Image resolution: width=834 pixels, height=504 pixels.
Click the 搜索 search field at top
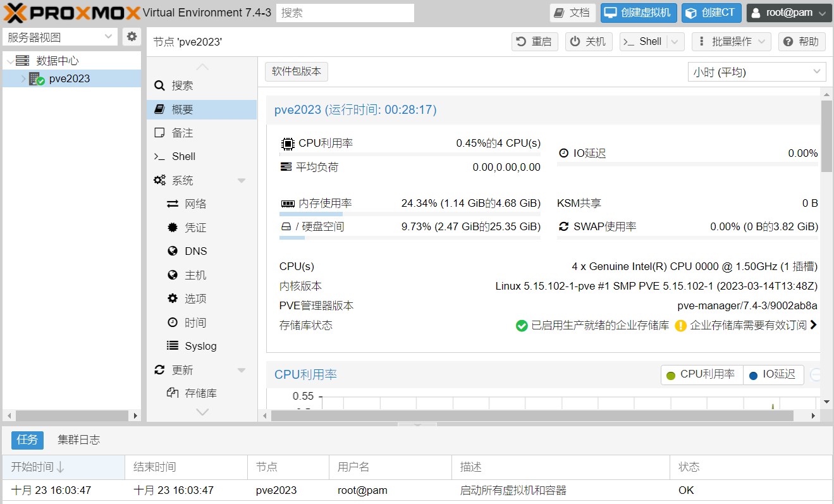click(x=345, y=13)
